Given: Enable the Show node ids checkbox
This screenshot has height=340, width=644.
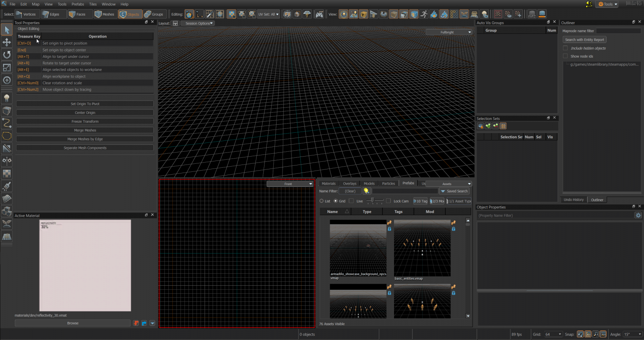Looking at the screenshot, I should (x=565, y=56).
